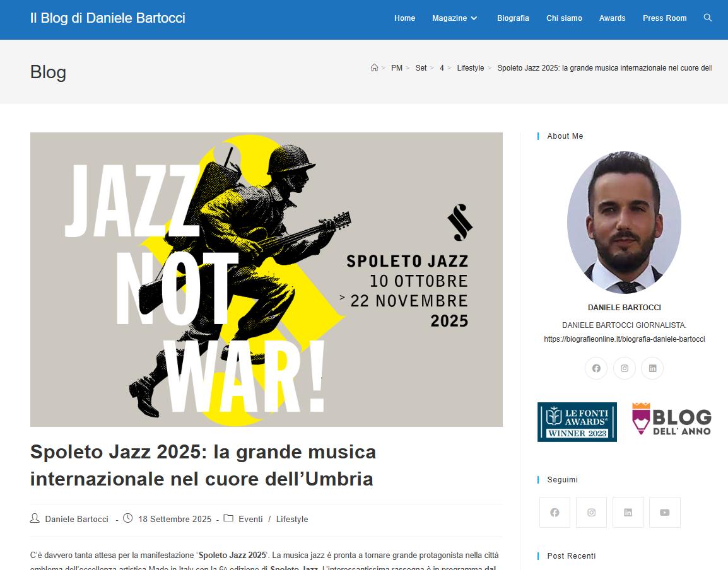728x570 pixels.
Task: Click 4 in the breadcrumb
Action: coord(442,67)
